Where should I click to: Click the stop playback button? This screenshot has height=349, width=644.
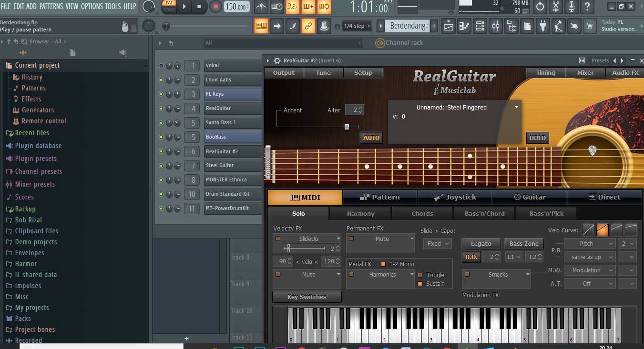199,7
